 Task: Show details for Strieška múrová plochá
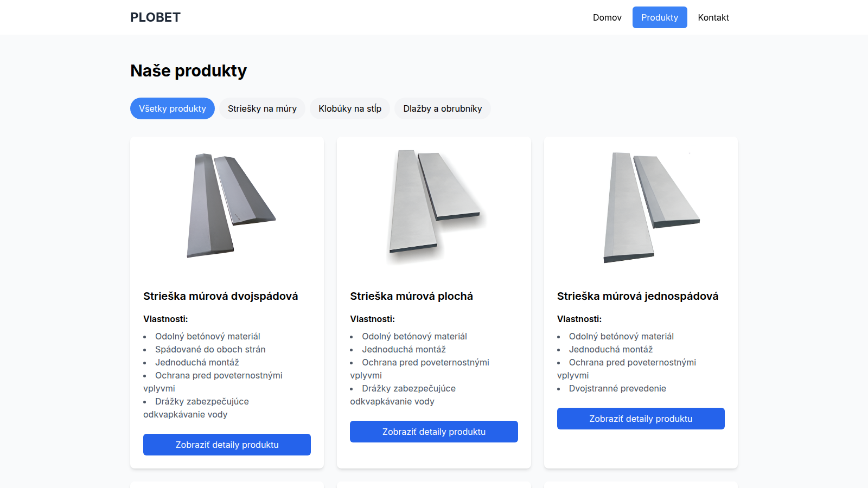click(x=434, y=432)
